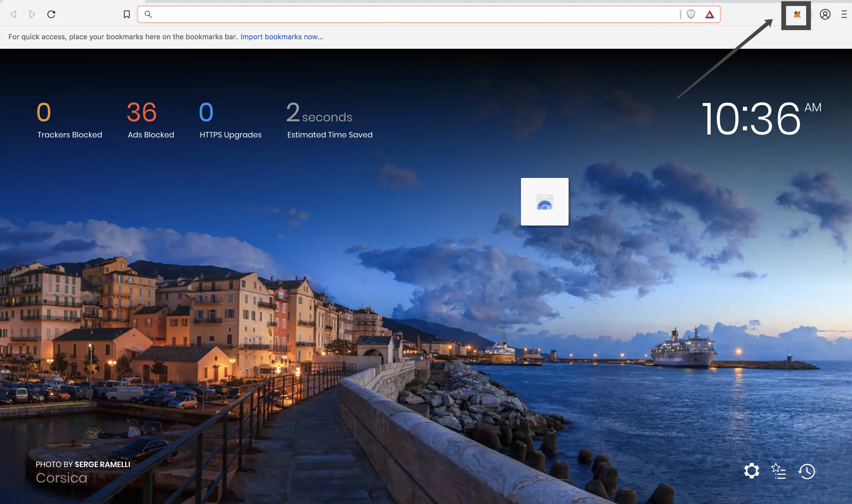852x504 pixels.
Task: Click the Serge Ramelli photo credit
Action: pyautogui.click(x=102, y=464)
